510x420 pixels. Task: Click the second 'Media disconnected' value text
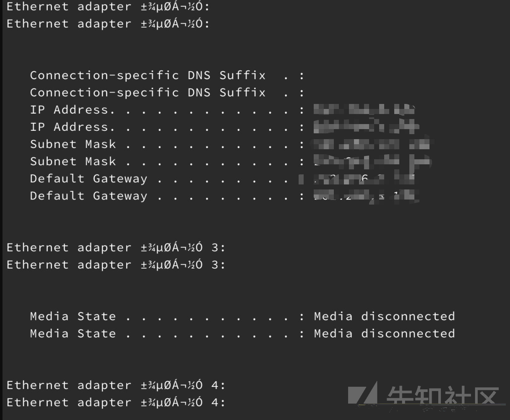tap(385, 333)
